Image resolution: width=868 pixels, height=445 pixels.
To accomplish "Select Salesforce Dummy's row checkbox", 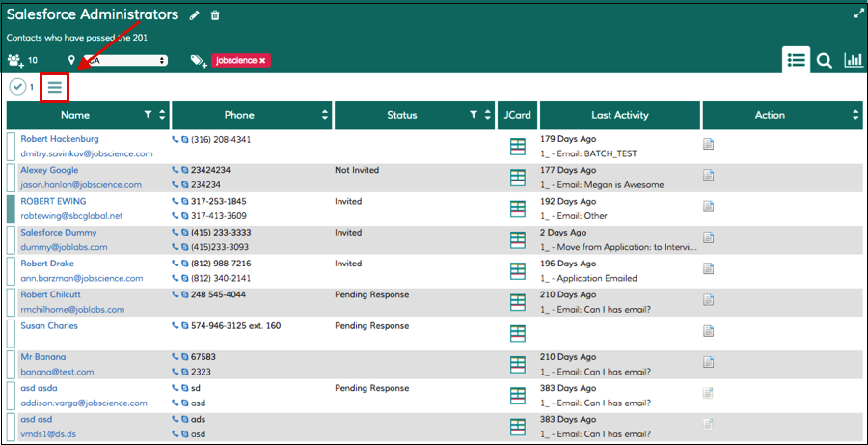I will [x=11, y=239].
